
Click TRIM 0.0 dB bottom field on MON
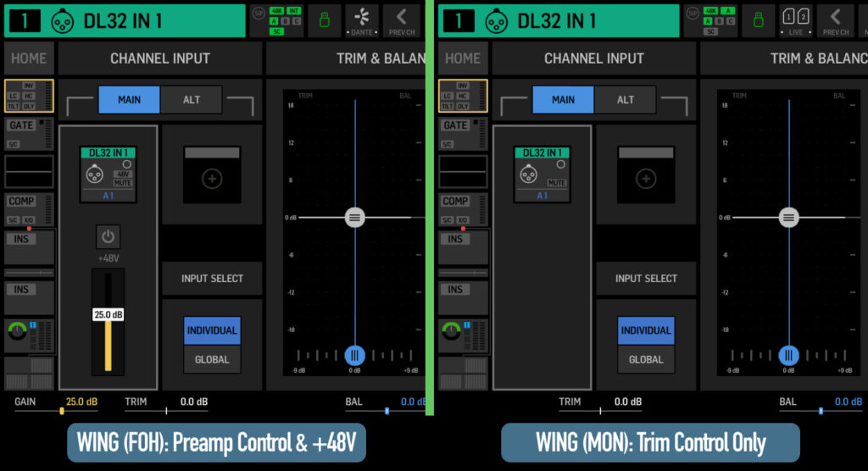tap(600, 405)
